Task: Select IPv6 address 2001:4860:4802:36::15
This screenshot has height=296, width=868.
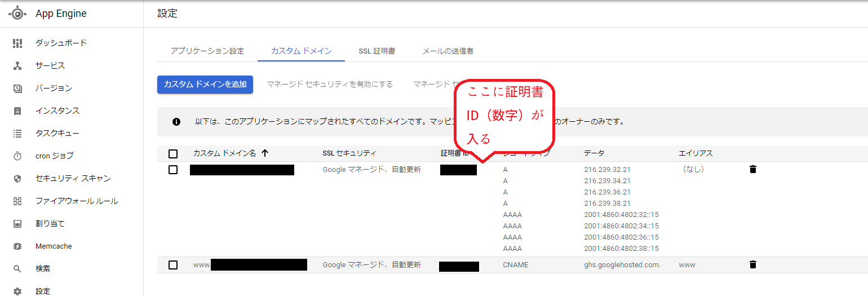Action: (x=621, y=237)
